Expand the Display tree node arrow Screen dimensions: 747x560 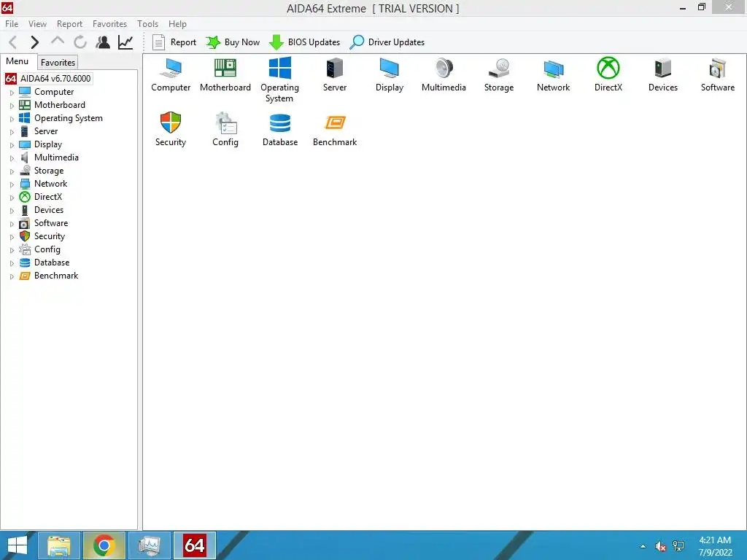click(12, 145)
